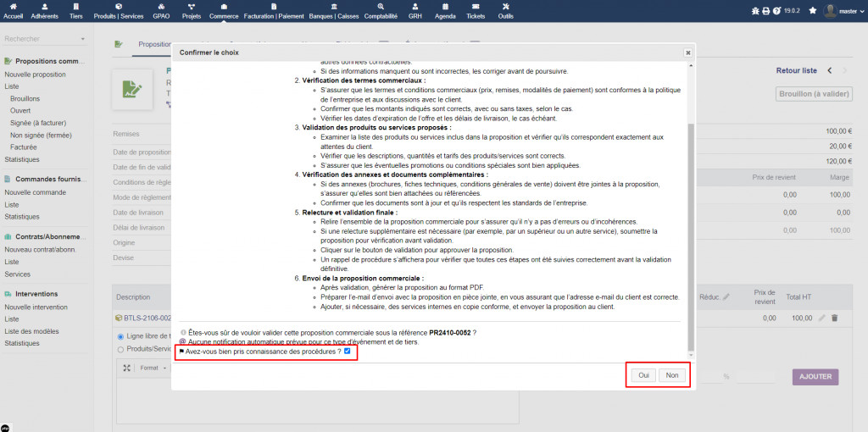Image resolution: width=868 pixels, height=432 pixels.
Task: Open Nouvelle intervention in sidebar
Action: click(x=36, y=307)
